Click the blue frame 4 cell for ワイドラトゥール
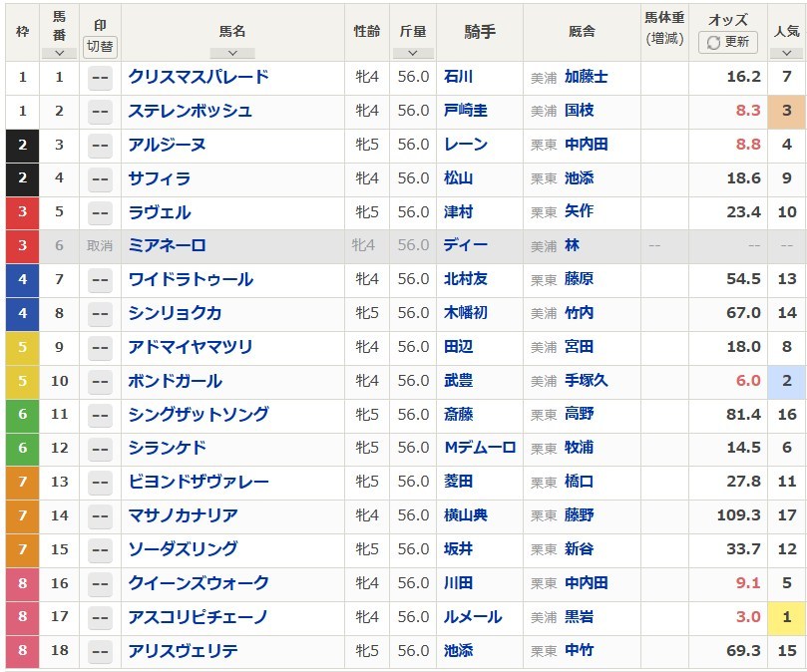 [22, 279]
